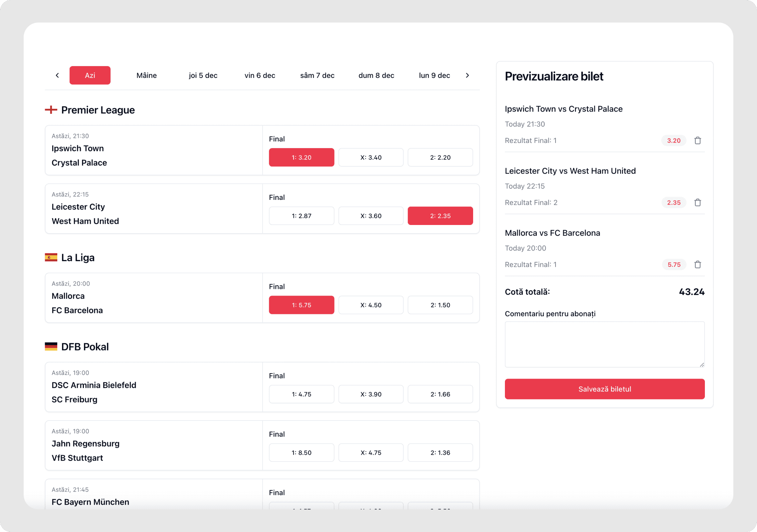757x532 pixels.
Task: Choose Leicester City win 1: 2.87
Action: (x=302, y=216)
